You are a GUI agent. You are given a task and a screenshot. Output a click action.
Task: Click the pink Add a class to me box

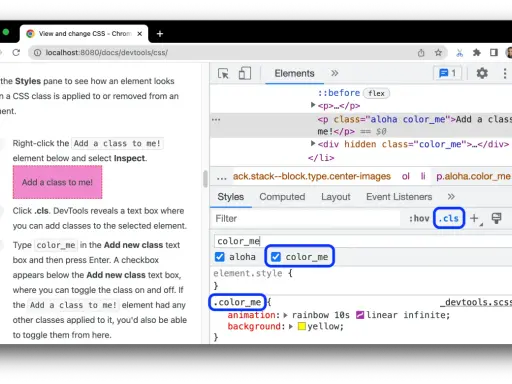(58, 182)
